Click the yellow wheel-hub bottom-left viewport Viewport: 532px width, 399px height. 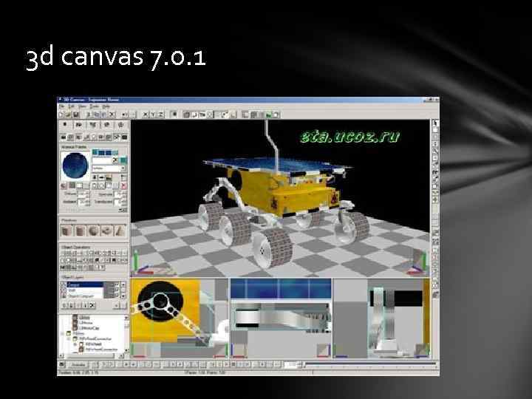[179, 318]
